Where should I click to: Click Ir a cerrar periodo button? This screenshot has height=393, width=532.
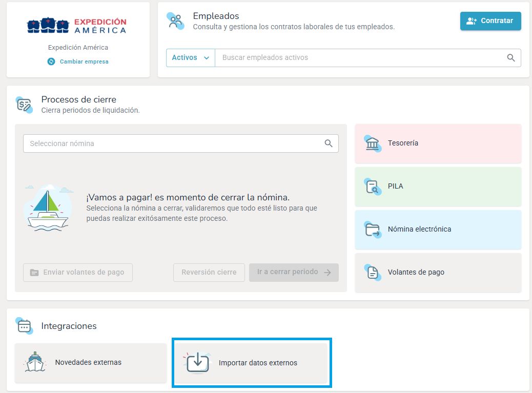click(x=294, y=272)
